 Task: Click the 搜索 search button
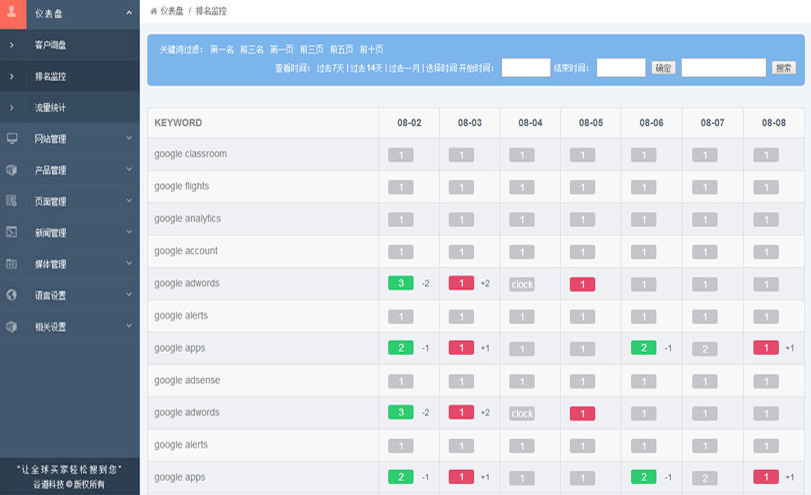[x=784, y=68]
